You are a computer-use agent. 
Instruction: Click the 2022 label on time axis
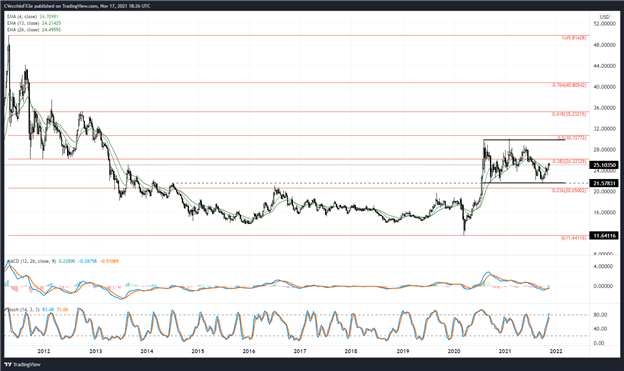[x=556, y=351]
